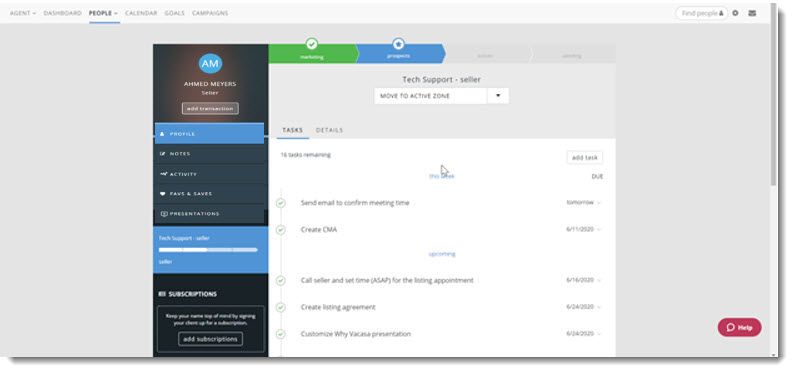This screenshot has height=372, width=793.
Task: Click the 'upcoming' section link
Action: [442, 254]
